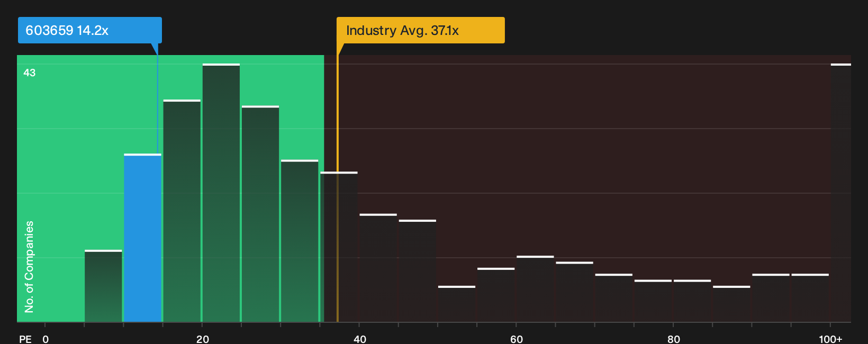Viewport: 868px width, 344px height.
Task: Click the 100+ tick label on PE axis
Action: 830,339
